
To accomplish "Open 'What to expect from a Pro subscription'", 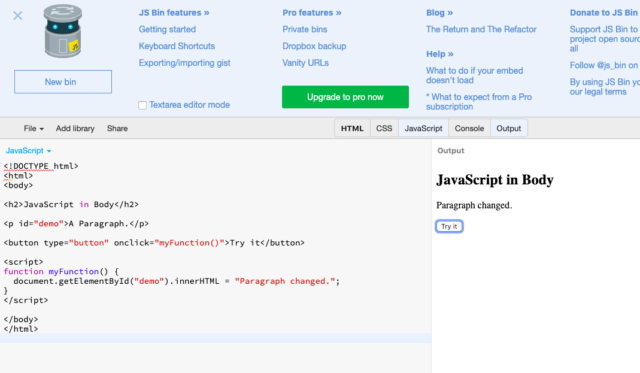I will click(x=479, y=102).
